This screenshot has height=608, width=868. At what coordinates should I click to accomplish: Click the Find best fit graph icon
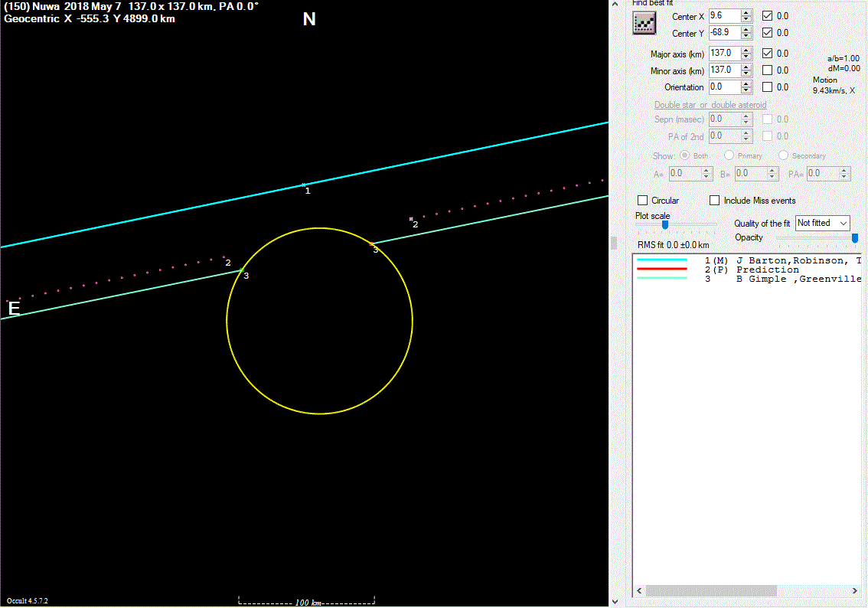pos(644,23)
